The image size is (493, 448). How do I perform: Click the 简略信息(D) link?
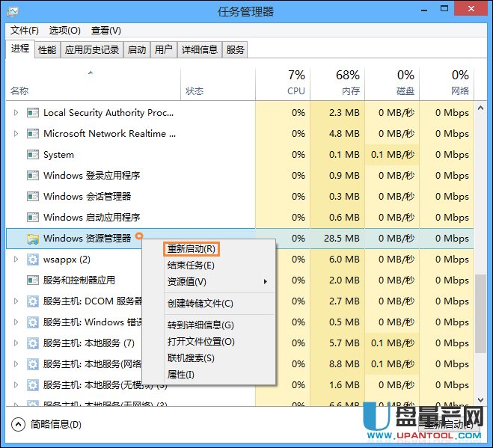(56, 425)
